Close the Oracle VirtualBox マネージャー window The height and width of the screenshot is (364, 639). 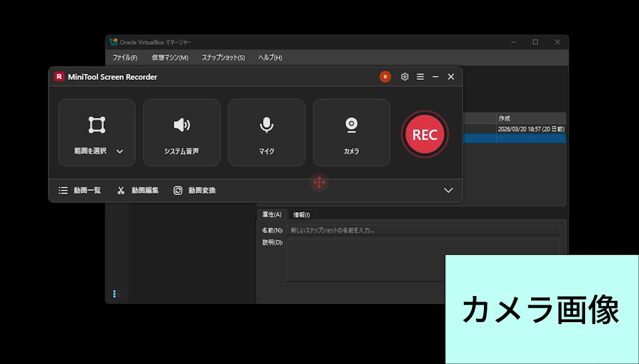click(x=557, y=42)
